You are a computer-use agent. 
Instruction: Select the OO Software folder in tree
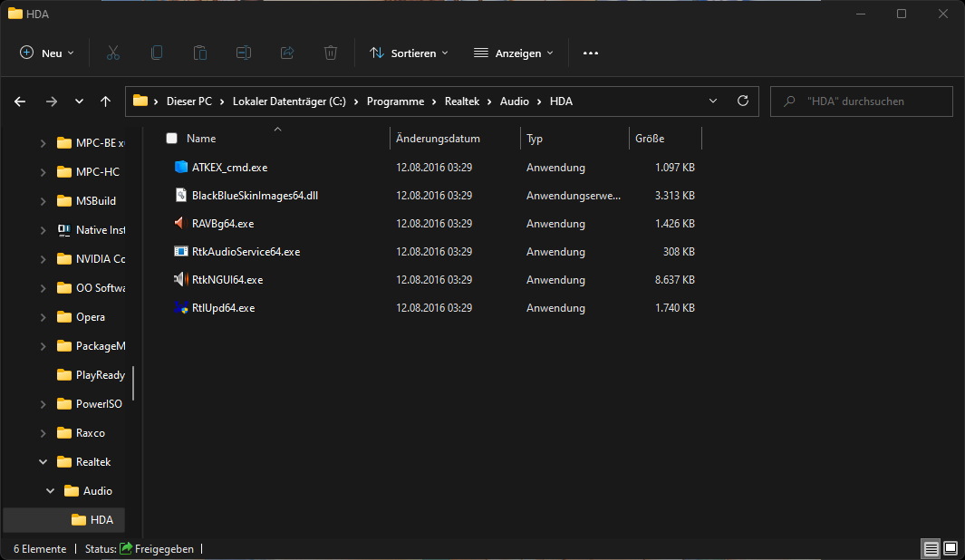coord(101,288)
